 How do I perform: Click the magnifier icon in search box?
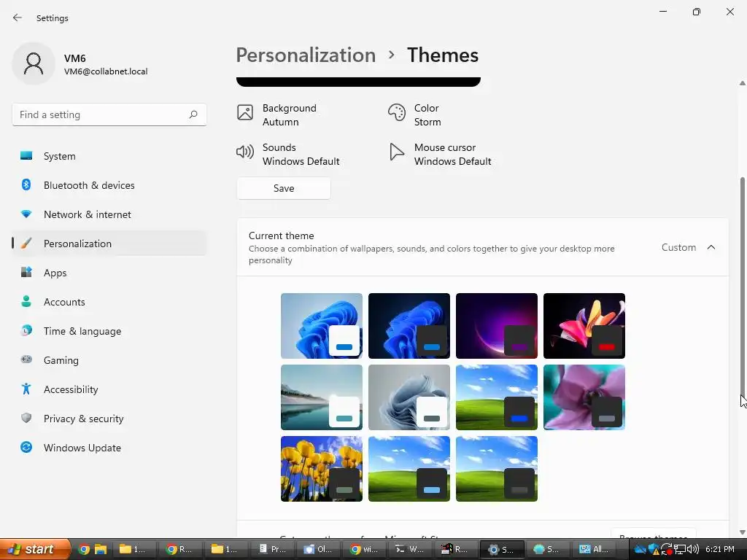tap(193, 114)
